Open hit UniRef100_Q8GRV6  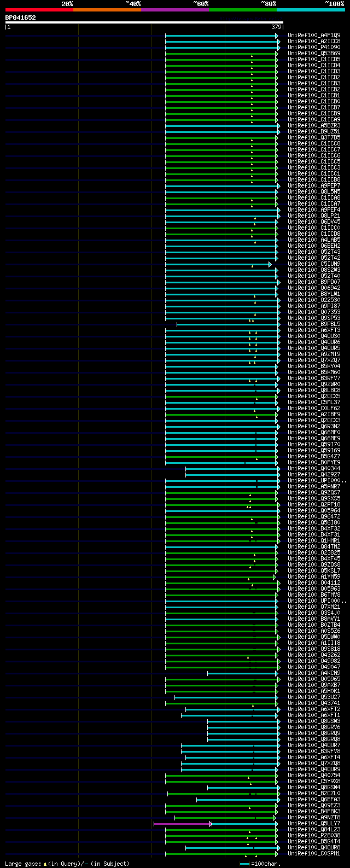click(314, 727)
